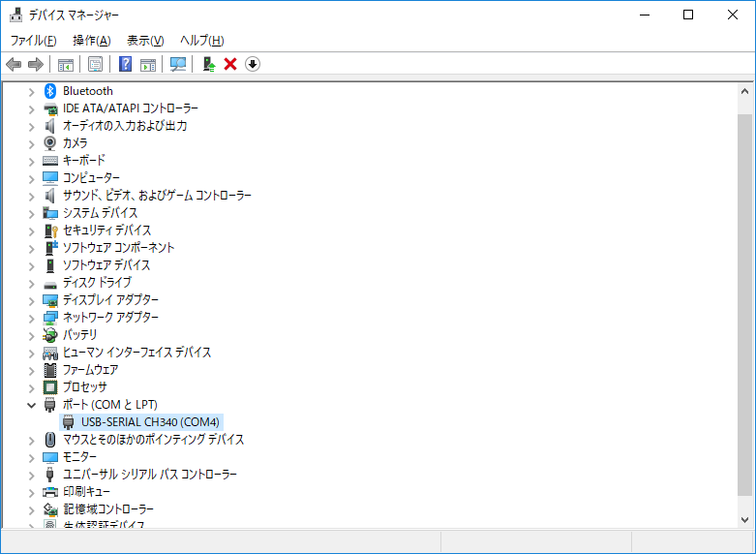The image size is (756, 554).
Task: Click the ネットワーク アダプター icon
Action: 50,318
